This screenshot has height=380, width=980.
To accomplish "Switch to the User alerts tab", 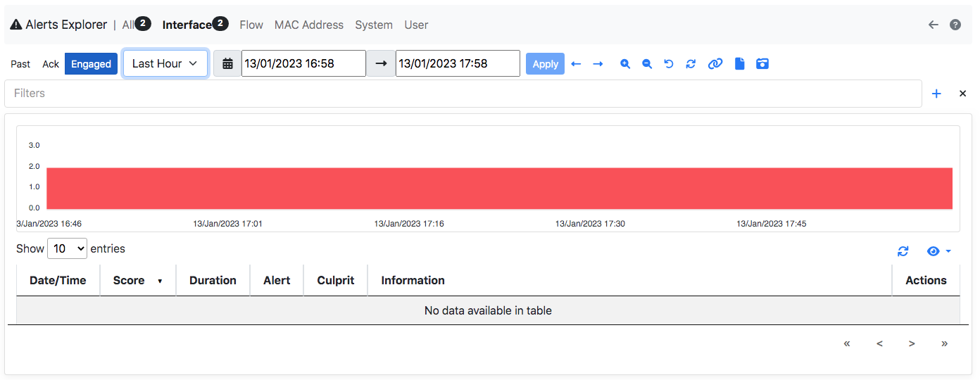I will tap(416, 25).
